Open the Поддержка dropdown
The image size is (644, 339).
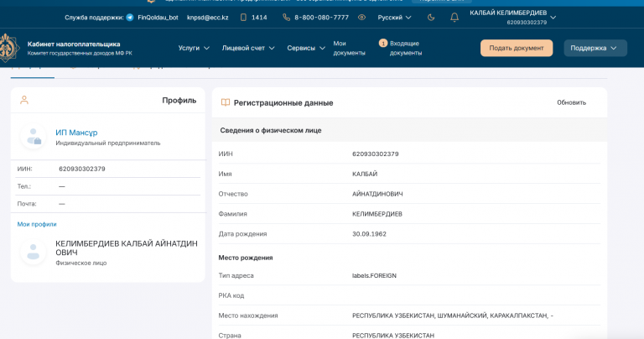pos(595,48)
